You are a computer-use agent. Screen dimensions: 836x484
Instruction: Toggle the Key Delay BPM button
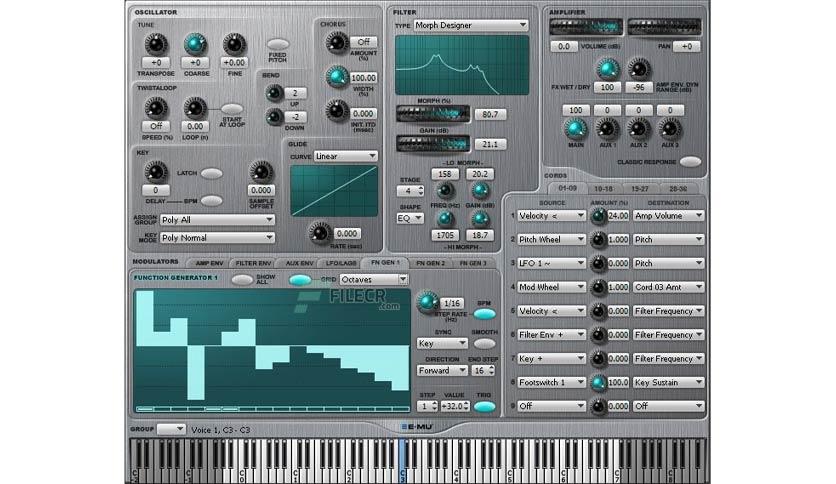point(212,200)
